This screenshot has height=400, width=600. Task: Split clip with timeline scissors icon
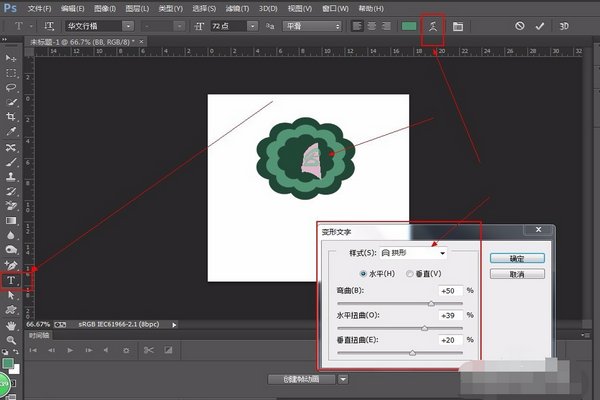148,350
